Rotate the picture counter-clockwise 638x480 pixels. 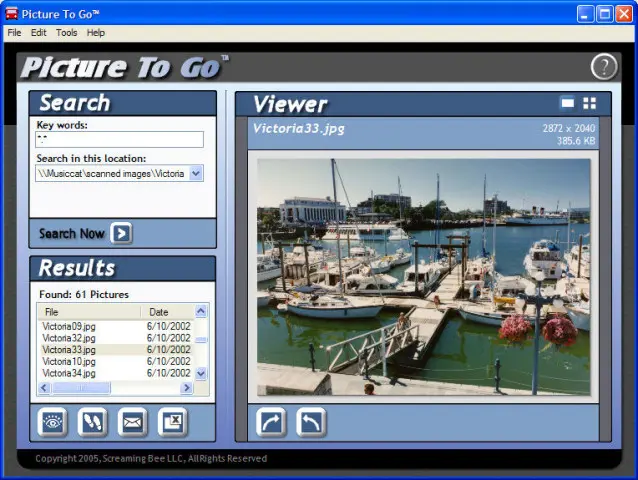[311, 422]
